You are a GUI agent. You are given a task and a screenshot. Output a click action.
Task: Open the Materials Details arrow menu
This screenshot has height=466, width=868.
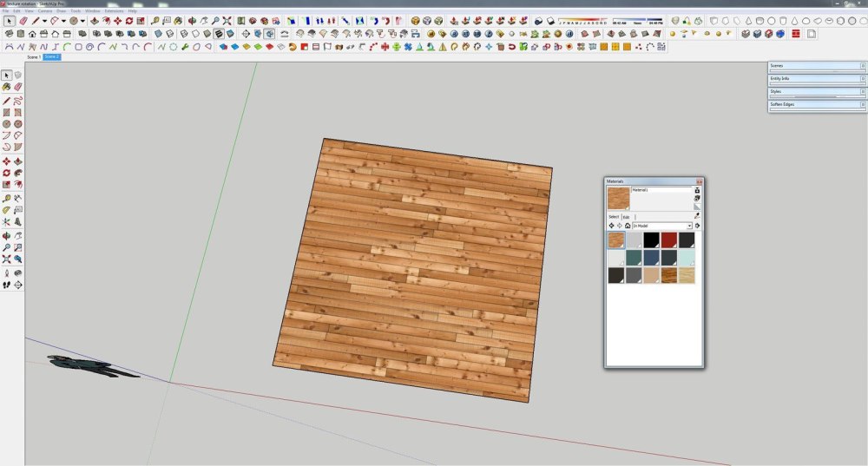(698, 226)
